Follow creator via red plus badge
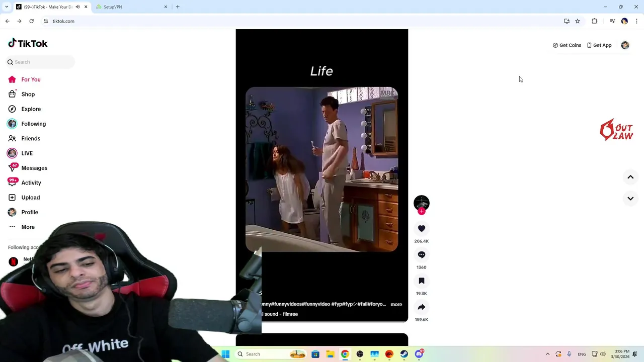The width and height of the screenshot is (644, 362). tap(422, 212)
